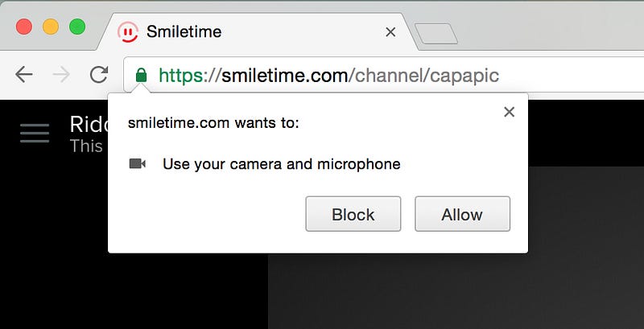The height and width of the screenshot is (329, 644).
Task: Click the Smiletime favicon in tab
Action: [128, 32]
